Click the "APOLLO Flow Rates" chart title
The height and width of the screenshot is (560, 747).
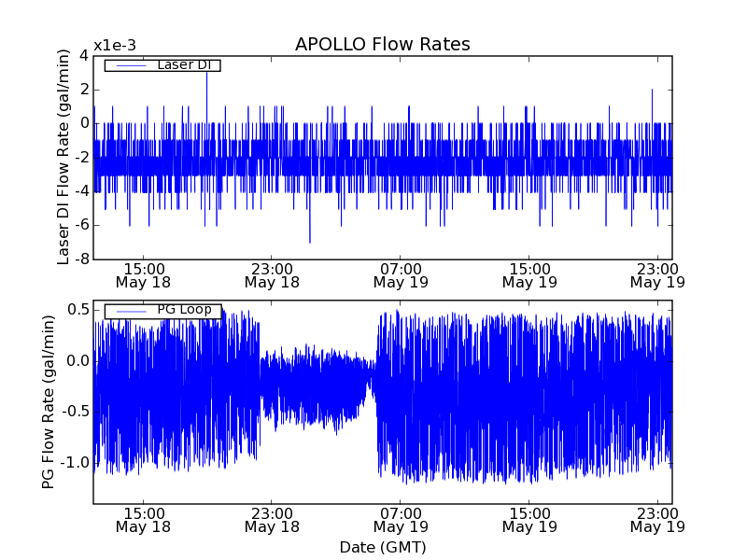[382, 45]
